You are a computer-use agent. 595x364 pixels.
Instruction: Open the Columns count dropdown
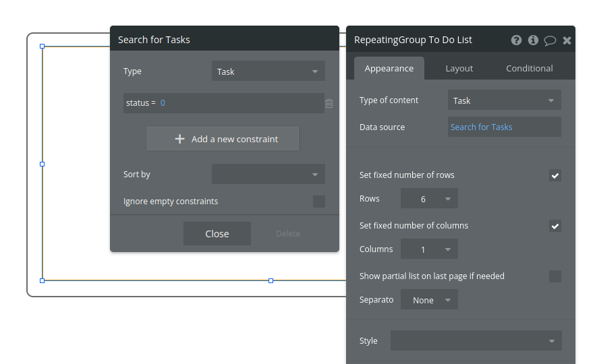click(429, 249)
